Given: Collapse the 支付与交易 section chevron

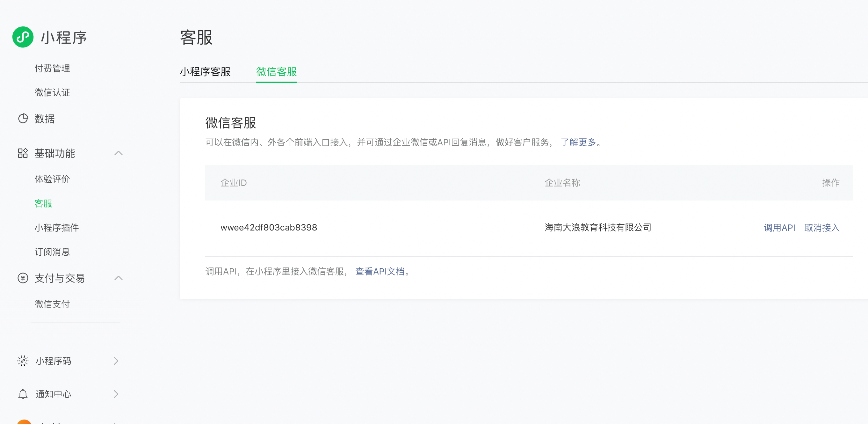Looking at the screenshot, I should click(118, 278).
